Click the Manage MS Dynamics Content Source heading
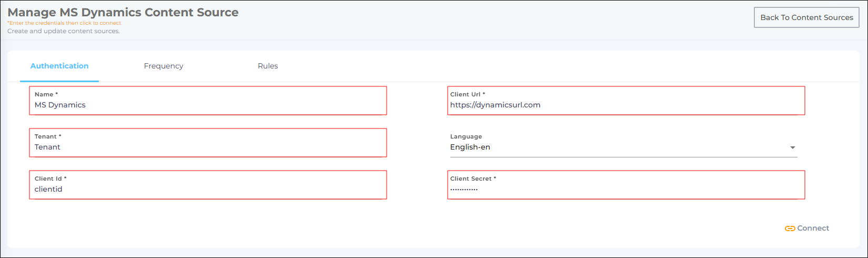This screenshot has width=868, height=258. 123,12
